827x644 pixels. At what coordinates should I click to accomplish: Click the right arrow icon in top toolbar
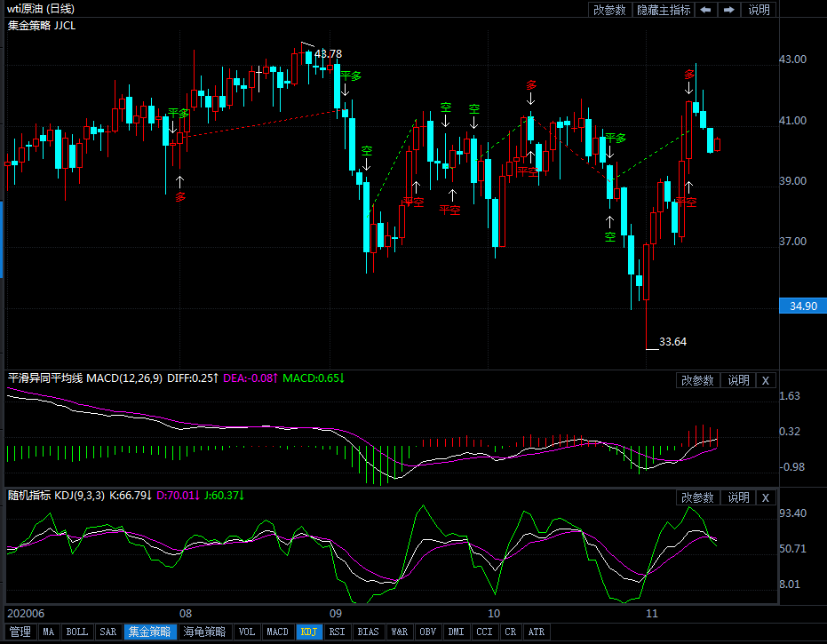[x=728, y=10]
